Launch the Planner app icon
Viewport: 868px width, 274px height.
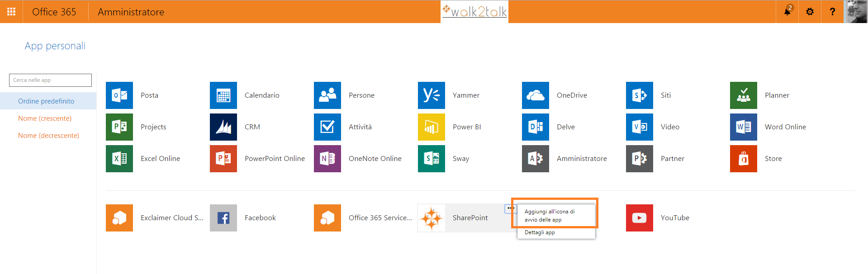click(744, 95)
